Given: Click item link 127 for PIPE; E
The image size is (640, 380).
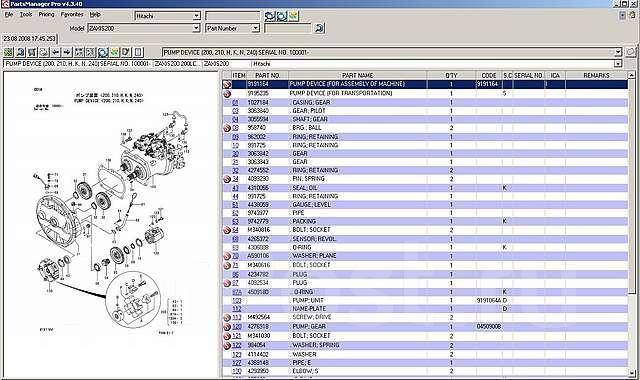Looking at the screenshot, I should click(237, 363).
